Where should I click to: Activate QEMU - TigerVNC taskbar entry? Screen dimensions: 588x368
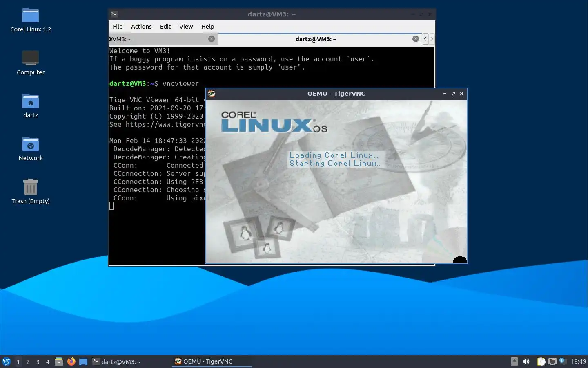point(212,361)
